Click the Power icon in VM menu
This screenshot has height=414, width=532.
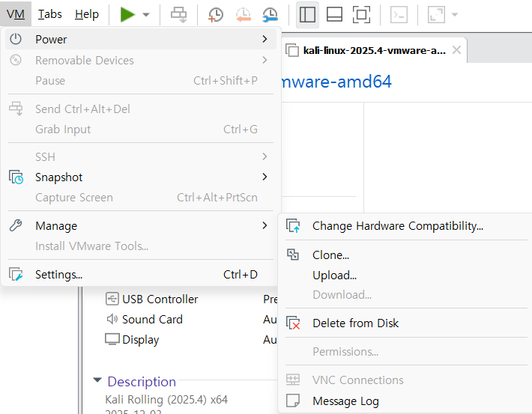pyautogui.click(x=16, y=39)
